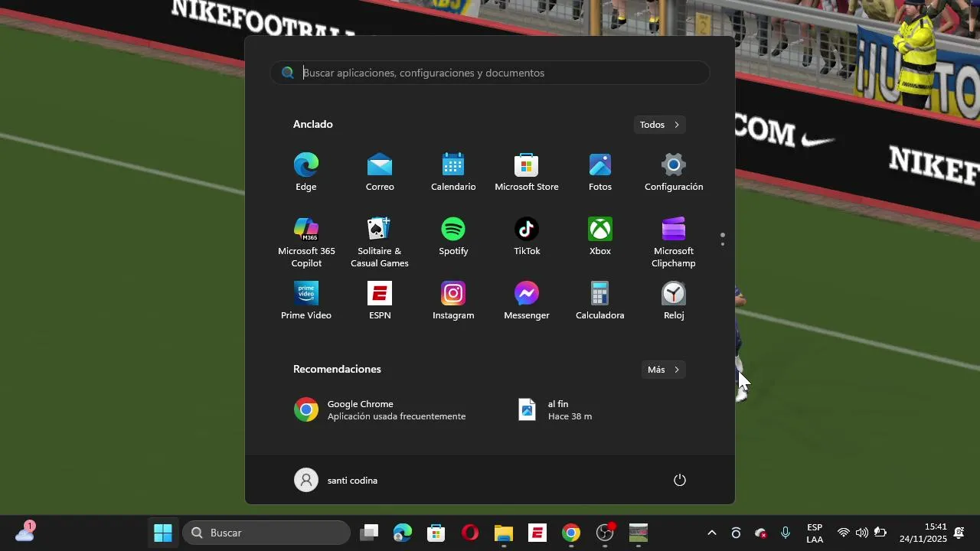980x551 pixels.
Task: Launch Microsoft 365 Copilot
Action: pos(306,242)
